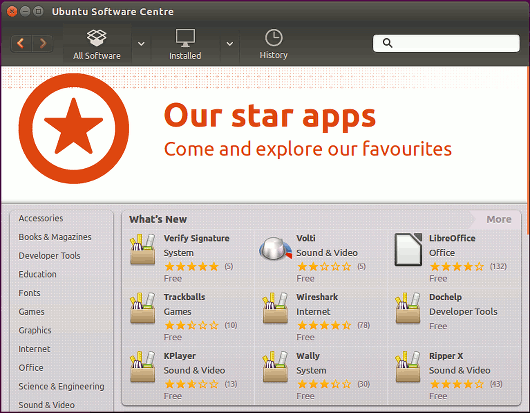
Task: Click the Verify Signature app icon
Action: [x=143, y=249]
